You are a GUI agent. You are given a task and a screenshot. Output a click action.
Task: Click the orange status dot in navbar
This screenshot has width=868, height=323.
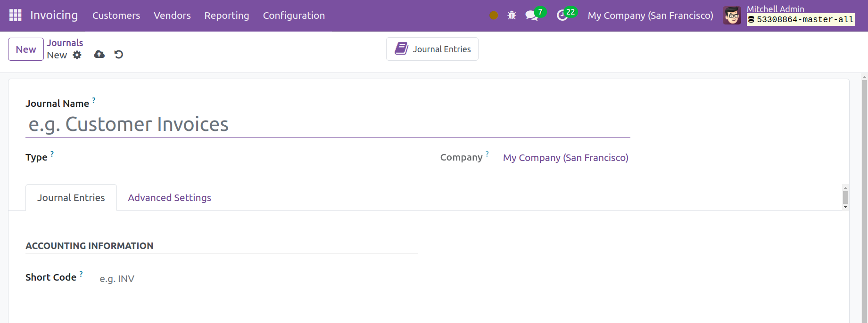(494, 16)
